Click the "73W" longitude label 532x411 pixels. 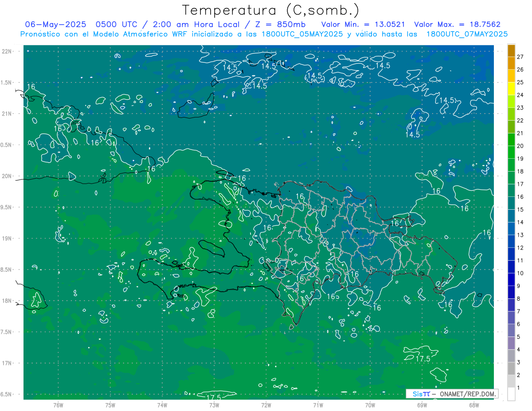click(x=214, y=405)
